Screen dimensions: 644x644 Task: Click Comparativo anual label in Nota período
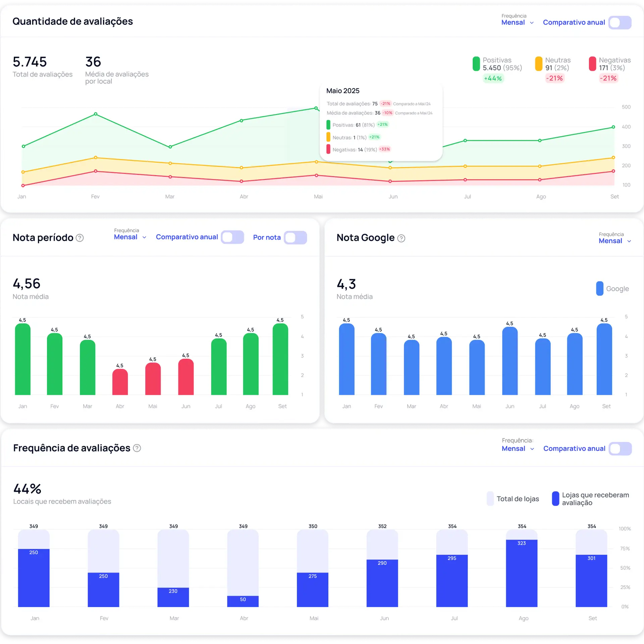[187, 237]
